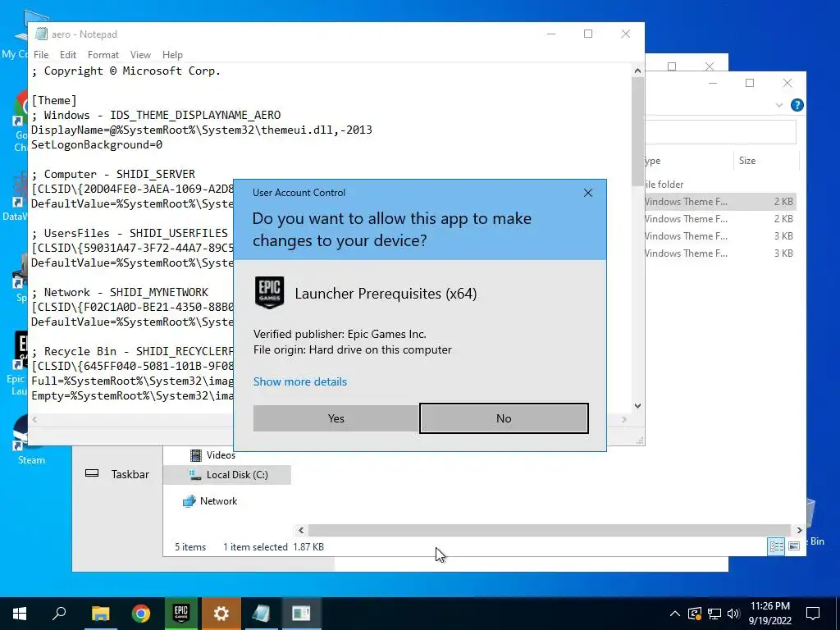The image size is (840, 630).
Task: Click Explorer horizontal scrollbar right arrow
Action: 799,531
